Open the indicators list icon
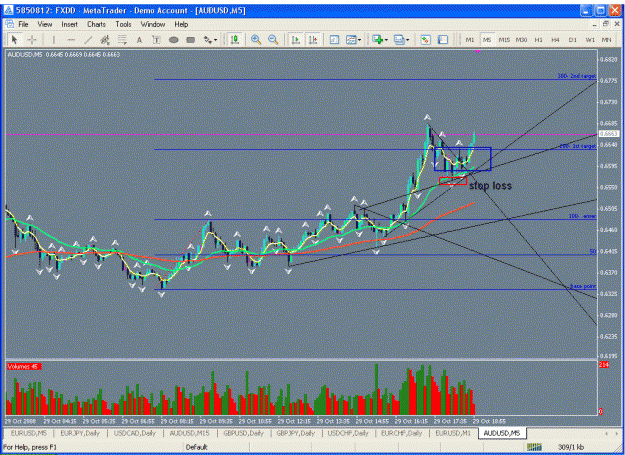Screen dimensions: 625x455 coord(334,39)
